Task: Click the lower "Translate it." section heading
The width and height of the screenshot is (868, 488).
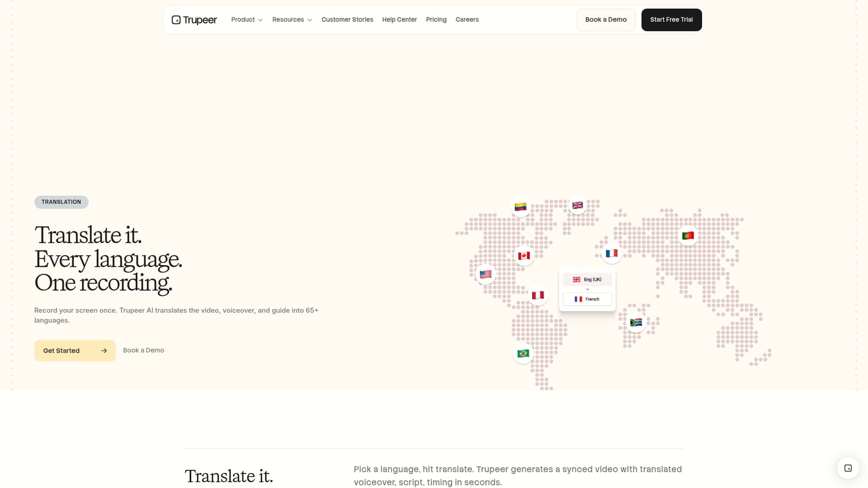Action: click(228, 476)
